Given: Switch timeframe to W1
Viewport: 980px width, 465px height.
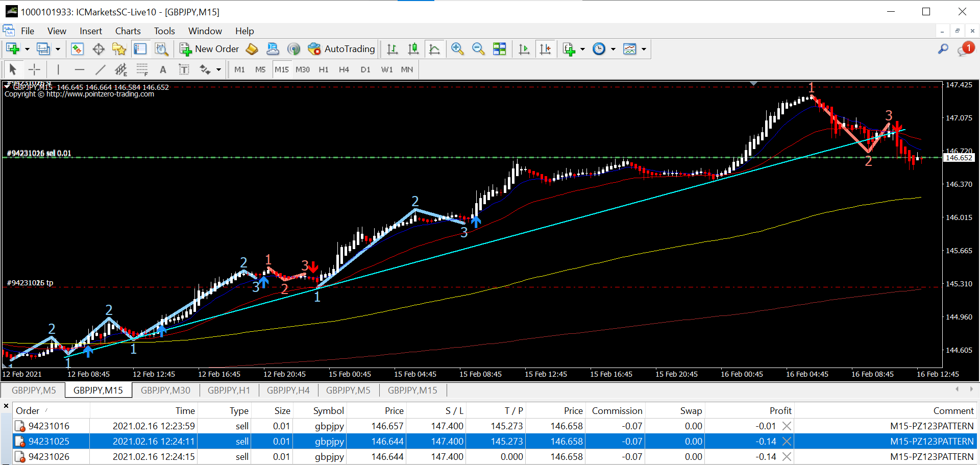Looking at the screenshot, I should click(387, 69).
